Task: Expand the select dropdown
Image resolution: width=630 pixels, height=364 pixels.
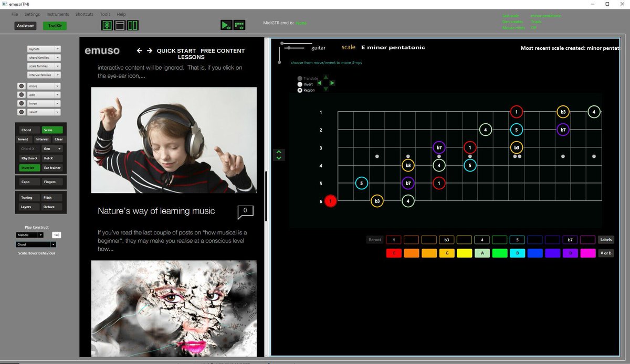Action: [x=44, y=112]
